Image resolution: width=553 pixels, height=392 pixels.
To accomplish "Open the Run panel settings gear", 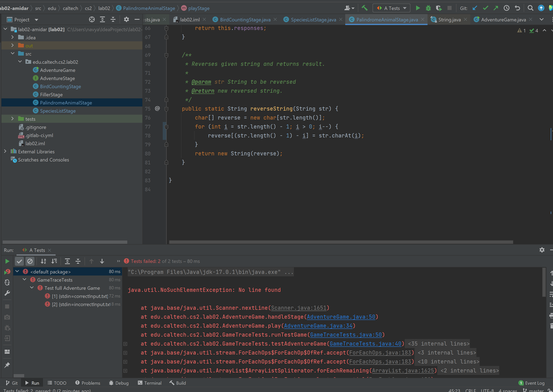I will (542, 250).
